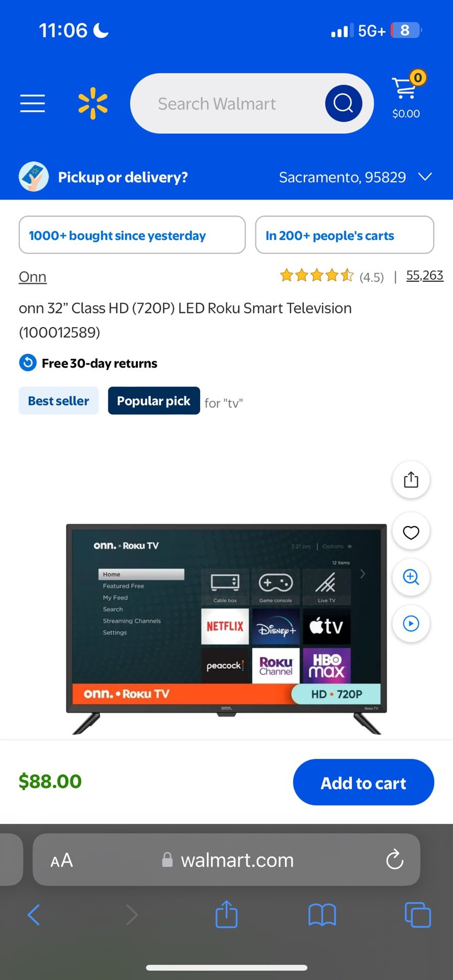Show the Safari open tabs overview
Viewport: 453px width, 980px height.
[417, 915]
